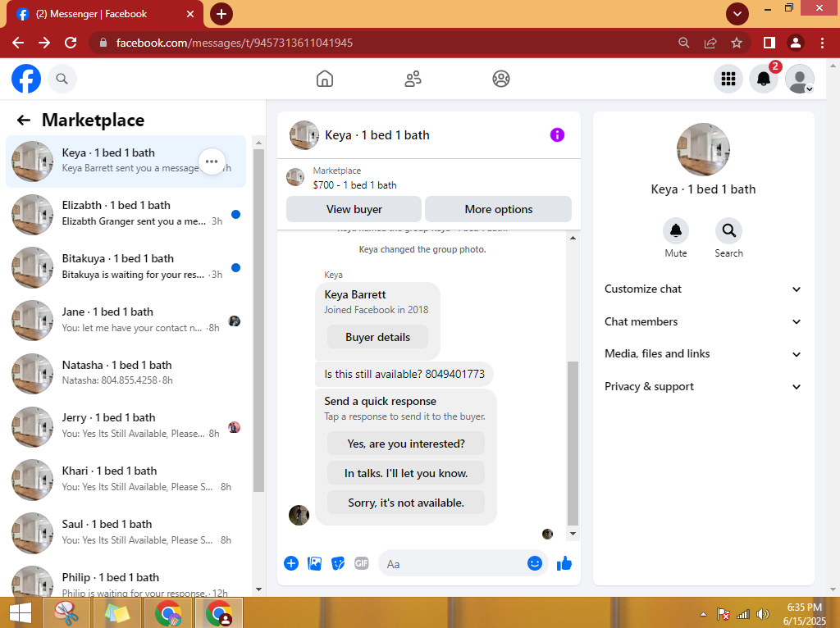
Task: Open the account profile avatar menu
Action: (x=799, y=79)
